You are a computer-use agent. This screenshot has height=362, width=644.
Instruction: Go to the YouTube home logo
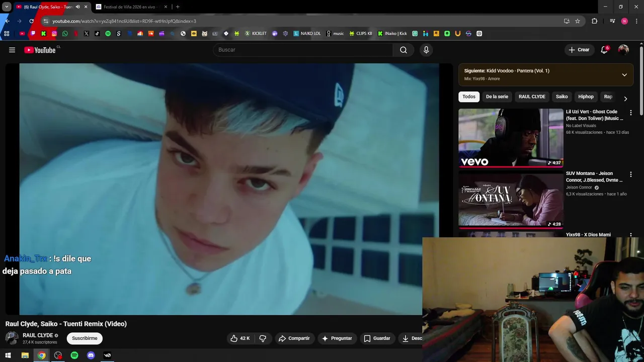(40, 50)
